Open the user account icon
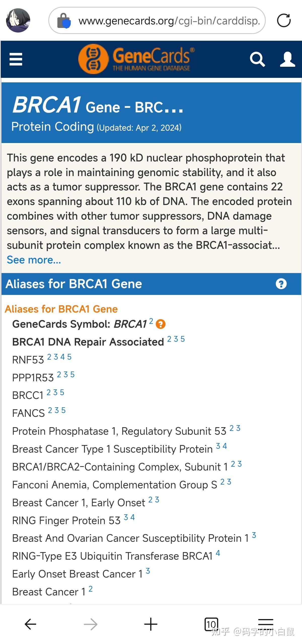Screen dimensions: 302x644 (287, 59)
